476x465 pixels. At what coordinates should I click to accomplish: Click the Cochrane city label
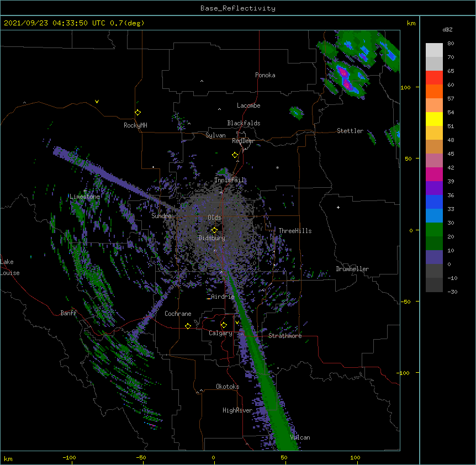178,314
